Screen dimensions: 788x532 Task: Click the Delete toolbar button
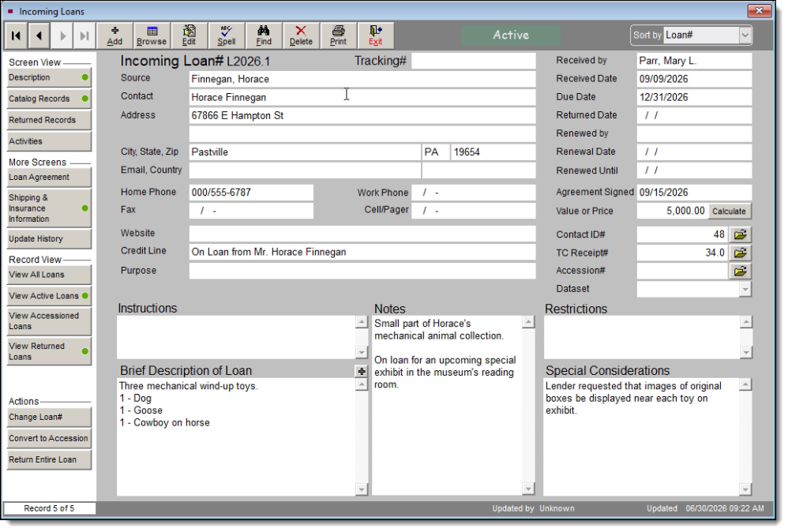[301, 36]
